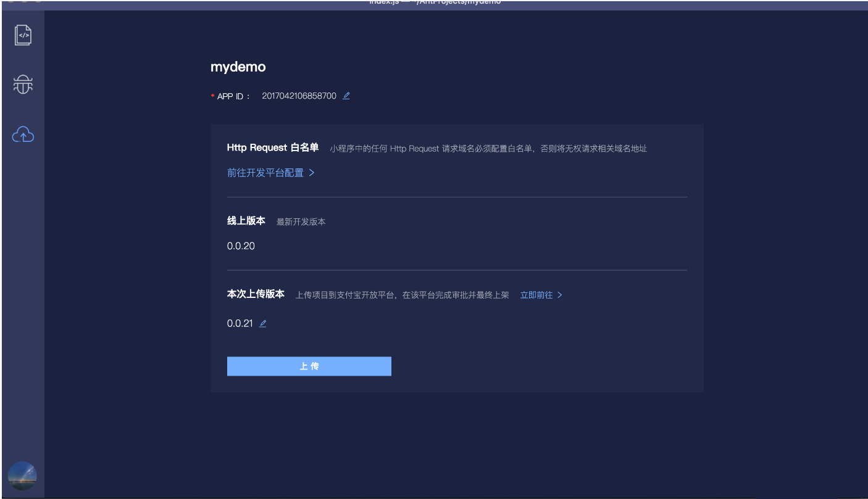868x499 pixels.
Task: Open the code editor sidebar icon
Action: tap(23, 35)
